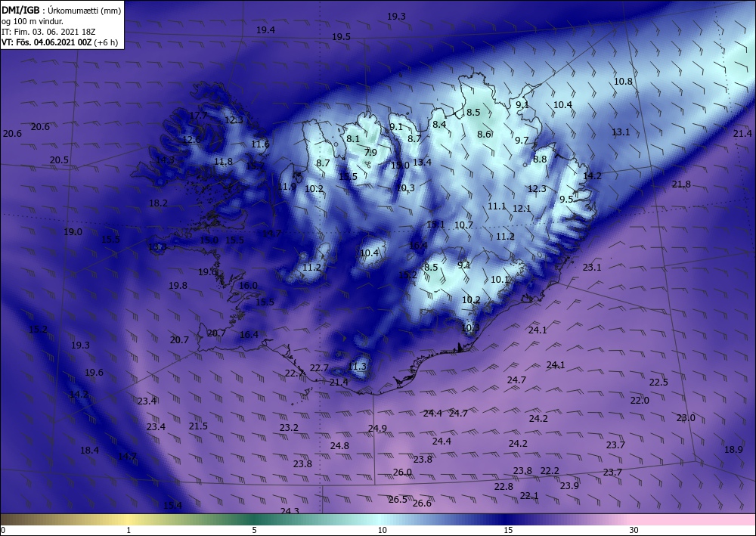Click the value '19.4' on the map
Screen dimensions: 756x536
(265, 30)
